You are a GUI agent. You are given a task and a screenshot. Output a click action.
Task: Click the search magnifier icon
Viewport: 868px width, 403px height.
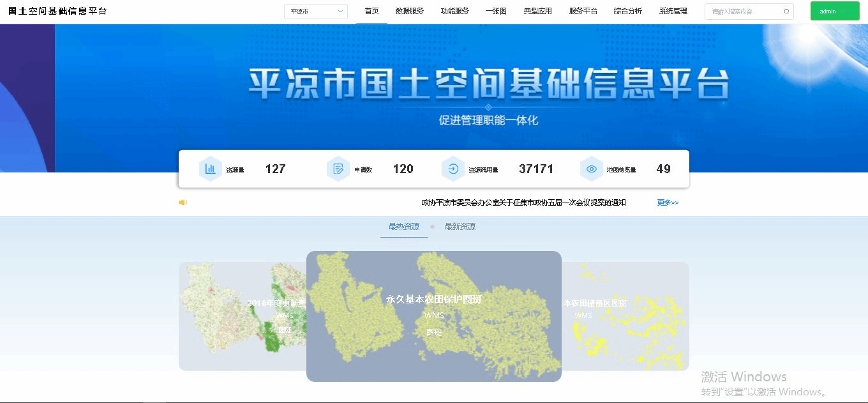[x=786, y=11]
